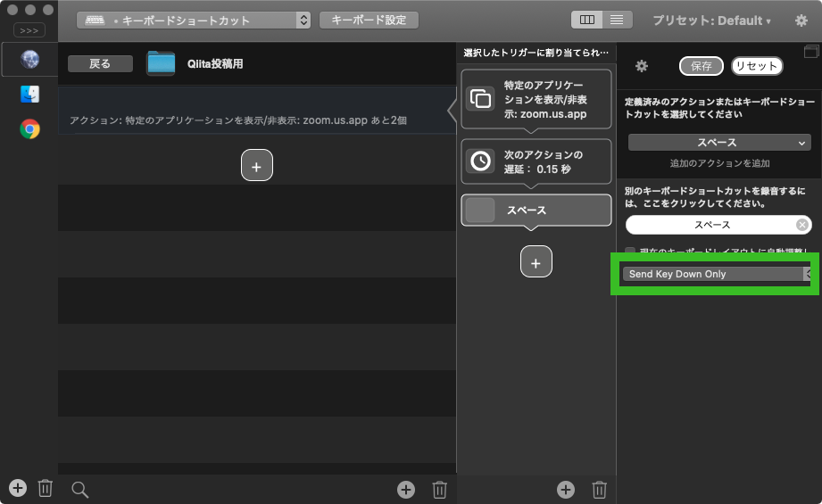Image resolution: width=822 pixels, height=504 pixels.
Task: Click the assigned actions column header text
Action: [536, 53]
